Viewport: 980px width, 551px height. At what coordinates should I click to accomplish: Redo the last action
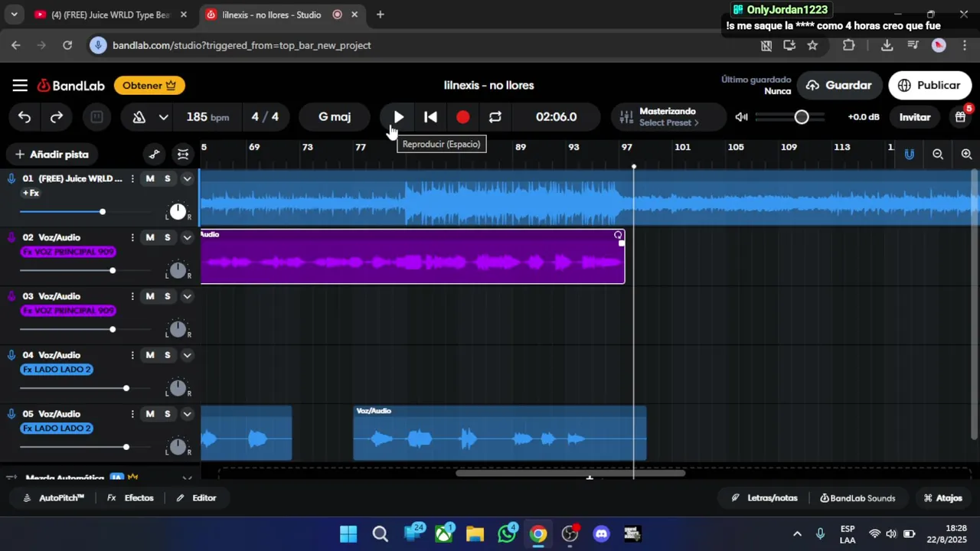tap(57, 117)
